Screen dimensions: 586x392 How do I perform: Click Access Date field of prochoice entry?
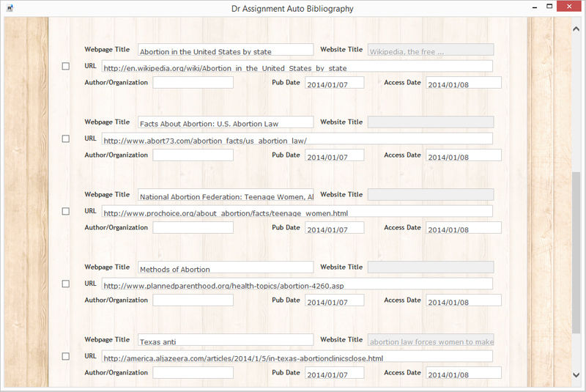(464, 228)
